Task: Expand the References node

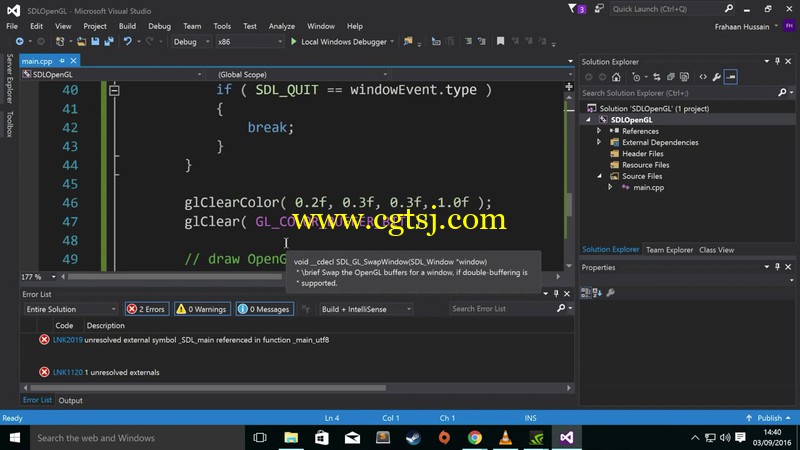Action: (599, 131)
